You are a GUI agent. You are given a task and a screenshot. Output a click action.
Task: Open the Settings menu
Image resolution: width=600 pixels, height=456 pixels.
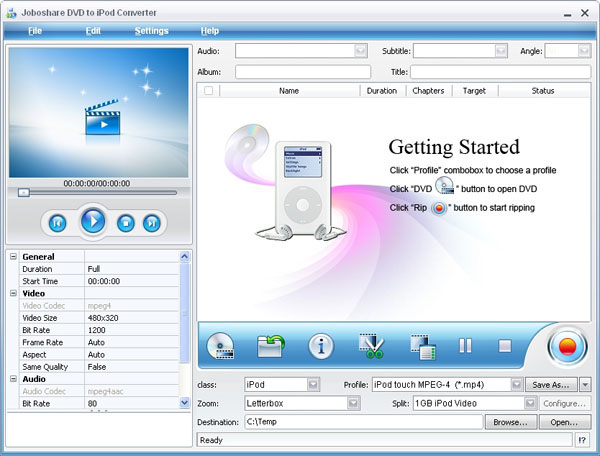point(152,31)
